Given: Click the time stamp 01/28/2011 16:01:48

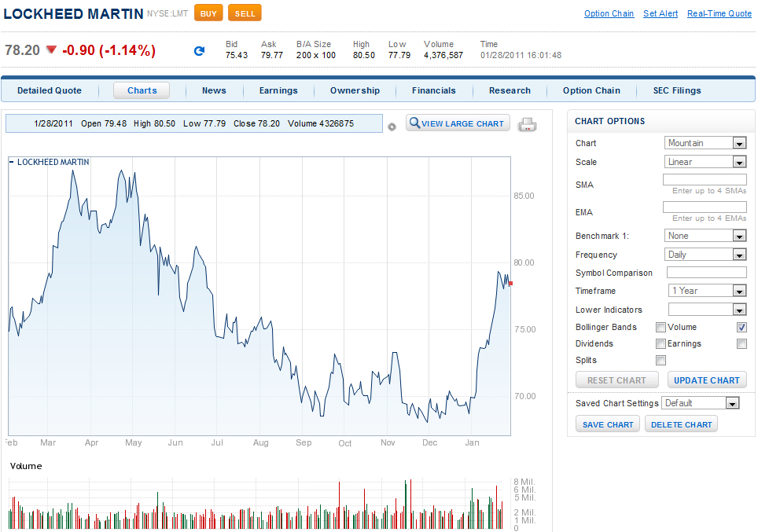Looking at the screenshot, I should (521, 55).
